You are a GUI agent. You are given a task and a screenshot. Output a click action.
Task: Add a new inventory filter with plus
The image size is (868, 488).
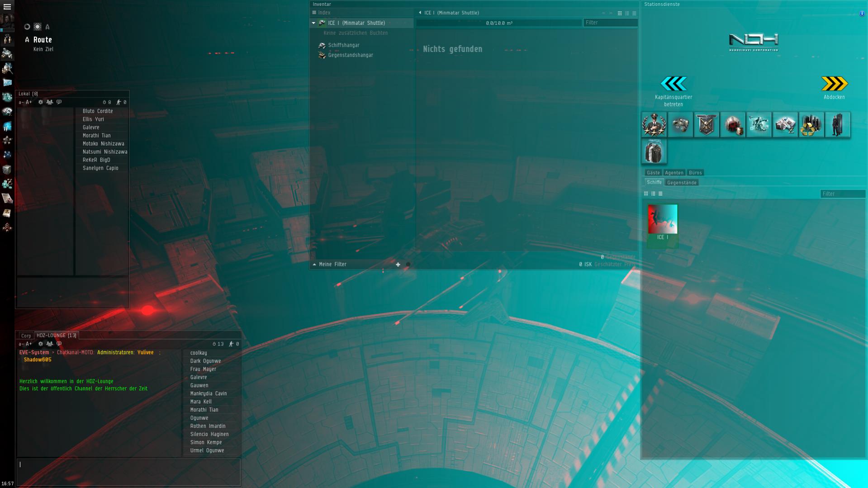398,265
